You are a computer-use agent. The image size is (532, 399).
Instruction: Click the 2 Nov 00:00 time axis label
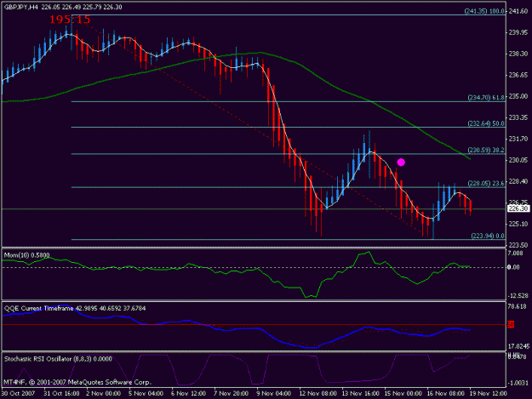pyautogui.click(x=104, y=393)
